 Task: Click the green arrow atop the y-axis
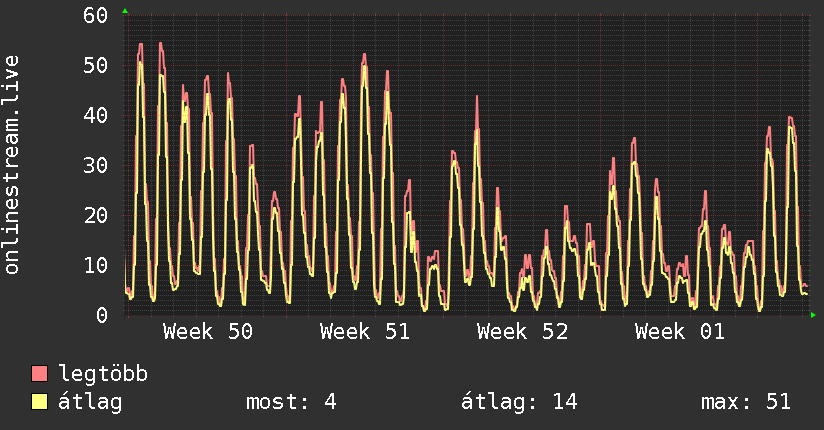125,11
